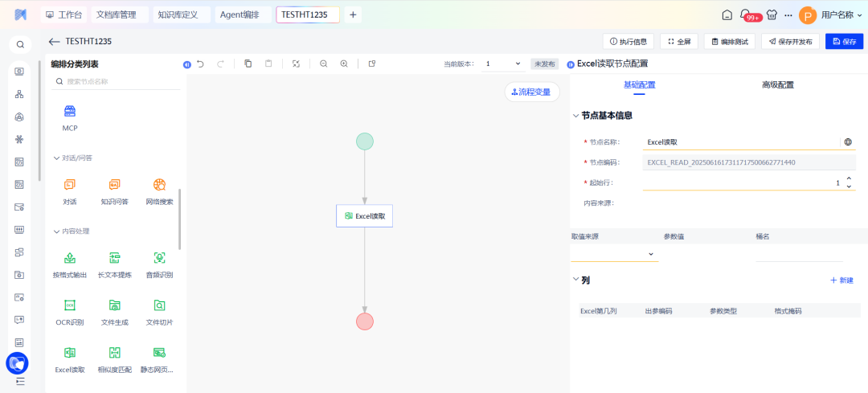
Task: Collapse the left panel with blue toggle
Action: (x=186, y=64)
